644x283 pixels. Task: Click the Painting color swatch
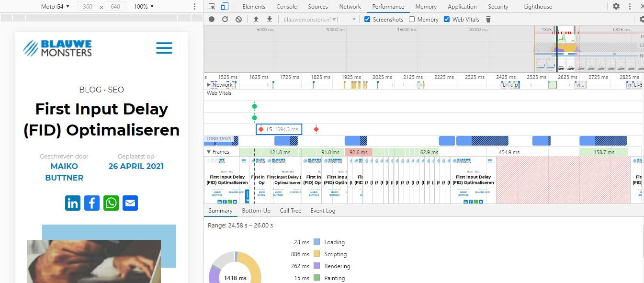tap(316, 278)
